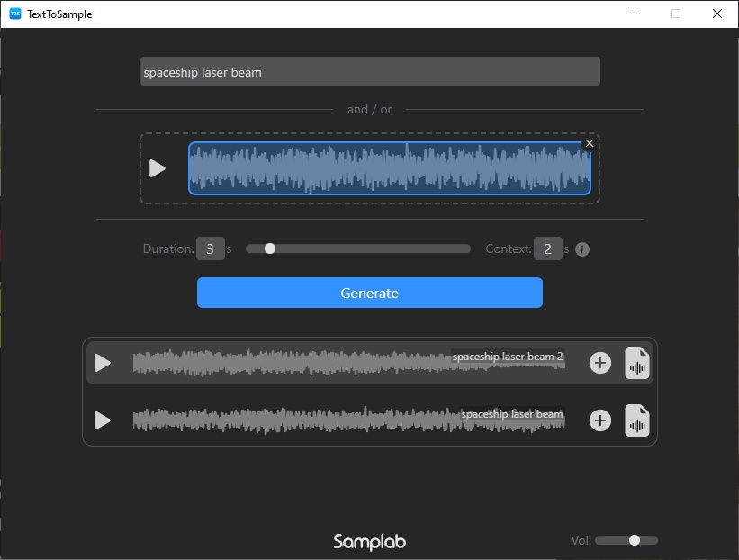Select the bottom result's gray waveform
Screen dimensions: 739x560
(348, 420)
